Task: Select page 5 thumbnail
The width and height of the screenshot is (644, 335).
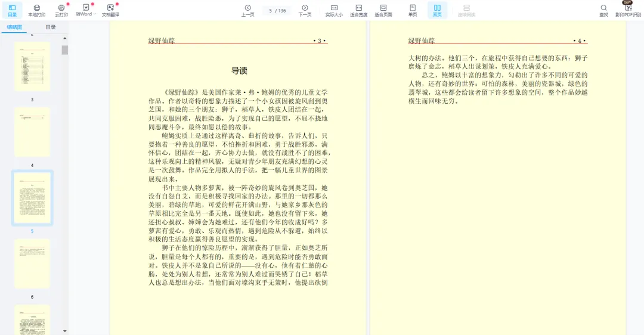Action: click(x=32, y=198)
